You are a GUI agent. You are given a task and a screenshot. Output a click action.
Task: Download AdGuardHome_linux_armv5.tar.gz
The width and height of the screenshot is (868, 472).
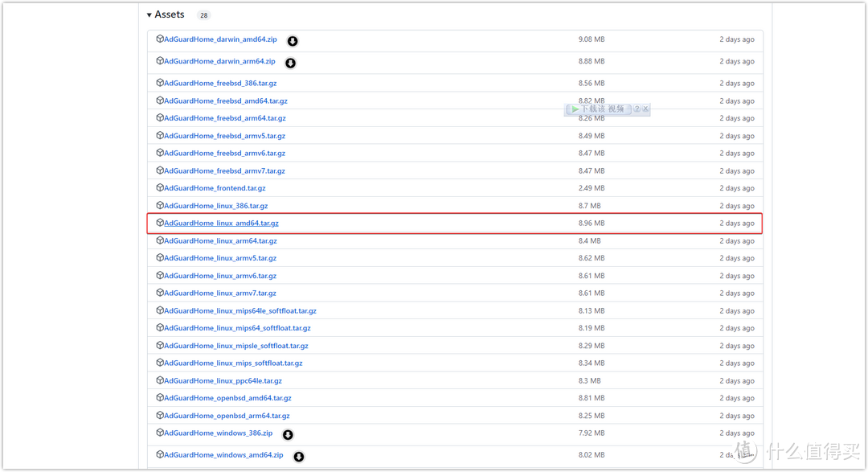[x=219, y=258]
